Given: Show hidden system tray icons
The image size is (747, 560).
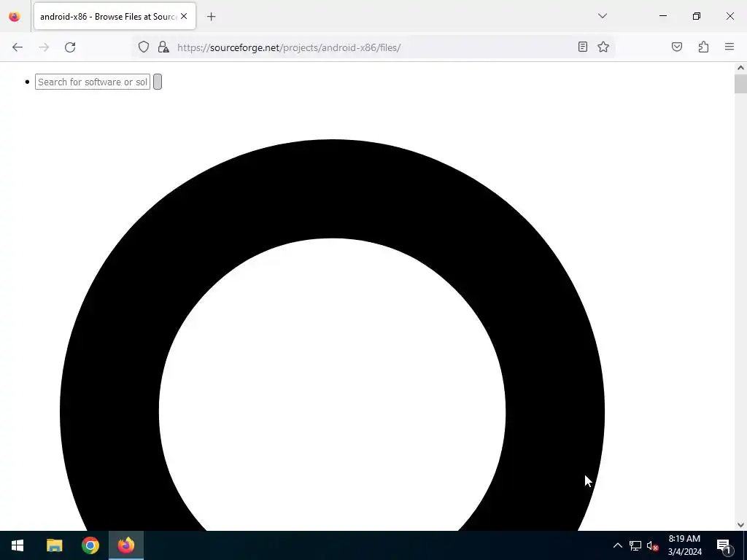Looking at the screenshot, I should coord(617,545).
